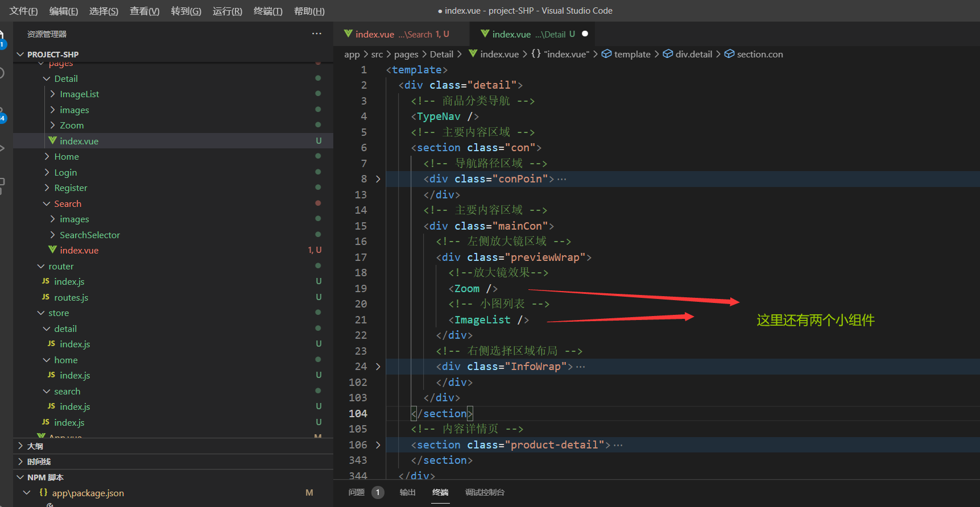Open the 终端 terminal panel tab
This screenshot has height=507, width=980.
[440, 492]
